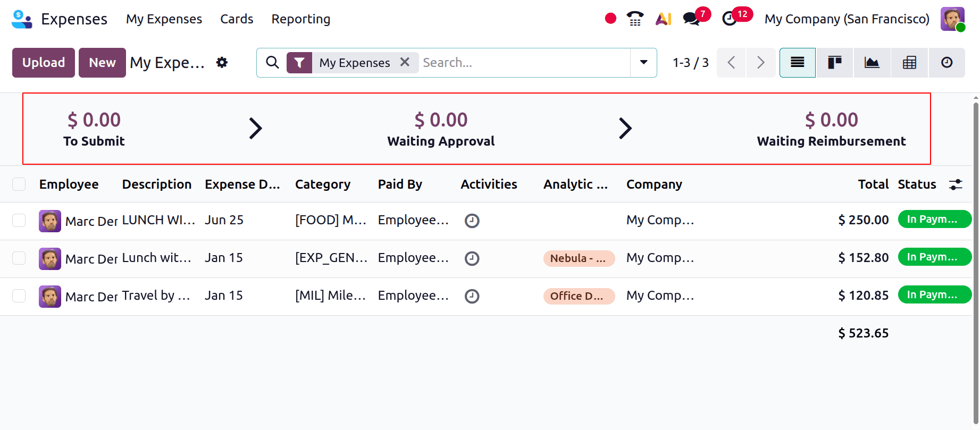Switch to pivot view
Viewport: 980px width, 430px height.
(910, 63)
